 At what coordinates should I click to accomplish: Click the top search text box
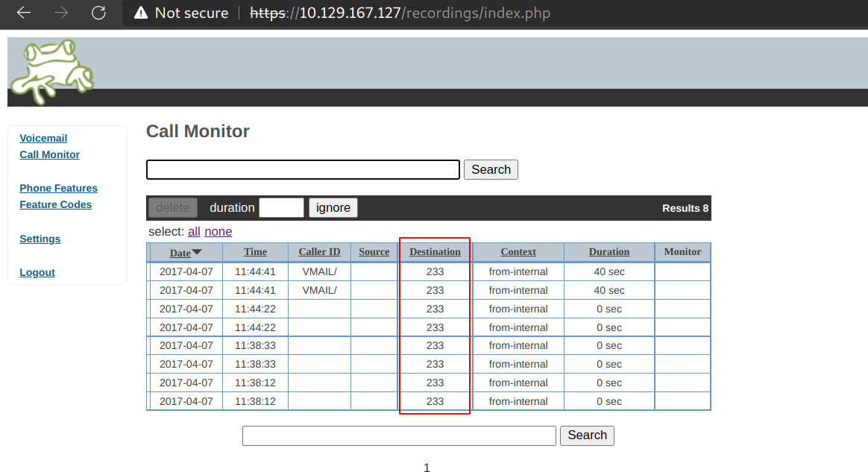point(302,169)
